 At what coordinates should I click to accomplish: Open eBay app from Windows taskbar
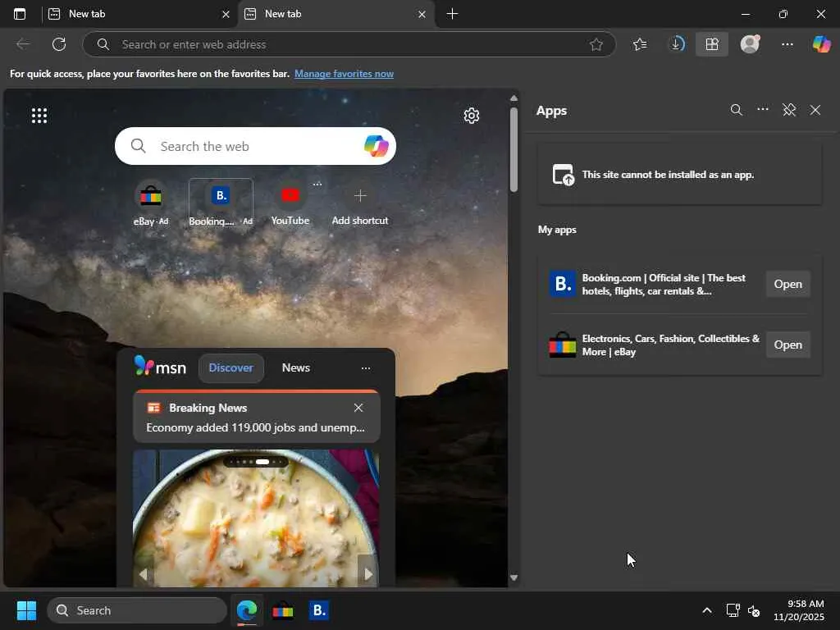pyautogui.click(x=283, y=610)
